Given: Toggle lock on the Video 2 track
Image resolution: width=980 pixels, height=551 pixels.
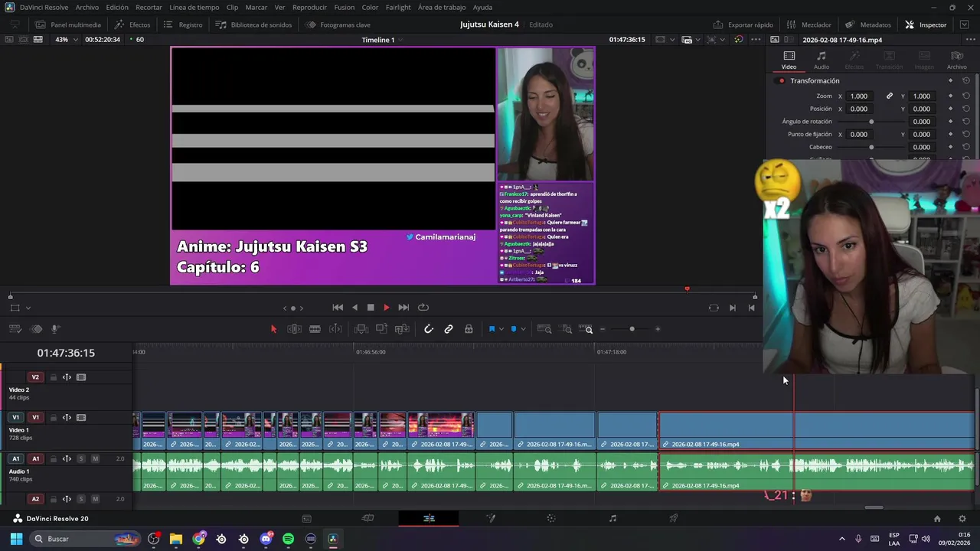Looking at the screenshot, I should 53,377.
